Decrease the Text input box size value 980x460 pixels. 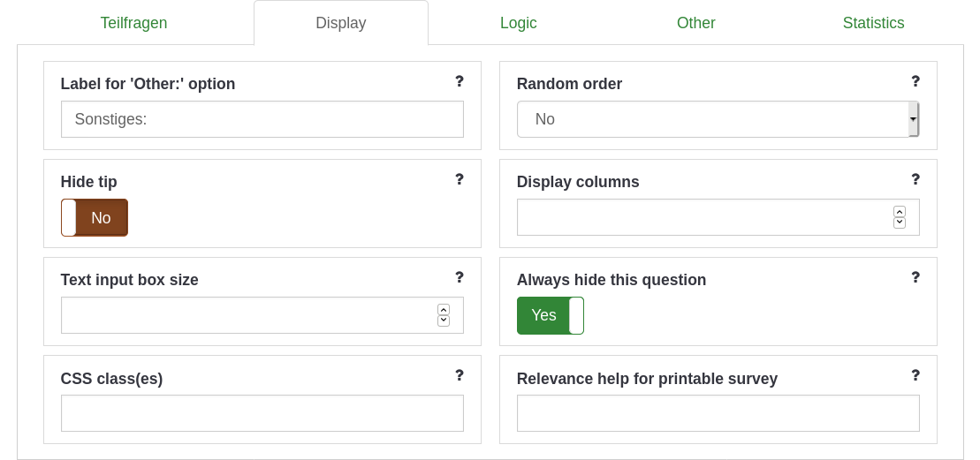(444, 320)
